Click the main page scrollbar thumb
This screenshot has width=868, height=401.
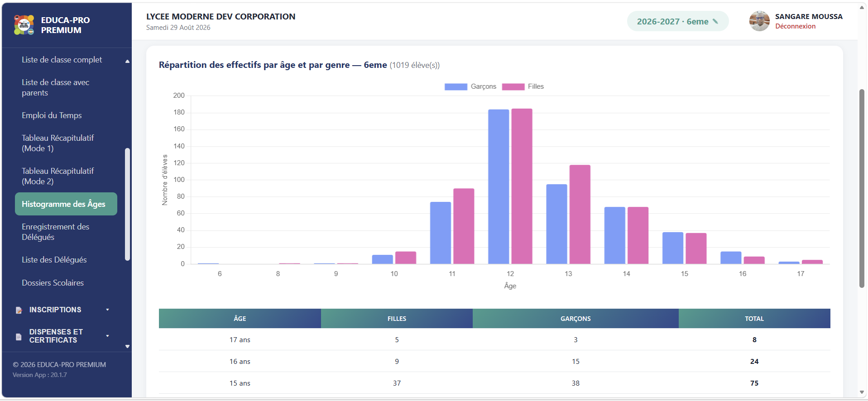pyautogui.click(x=862, y=188)
